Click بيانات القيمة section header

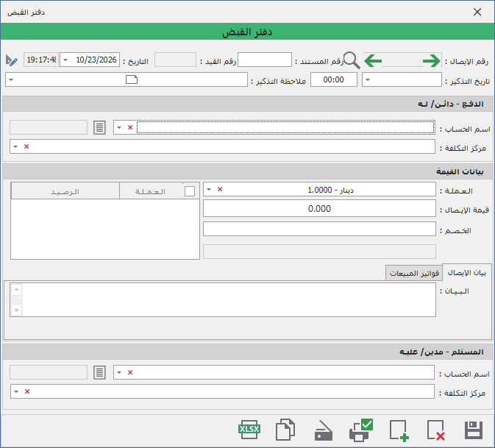(x=247, y=171)
